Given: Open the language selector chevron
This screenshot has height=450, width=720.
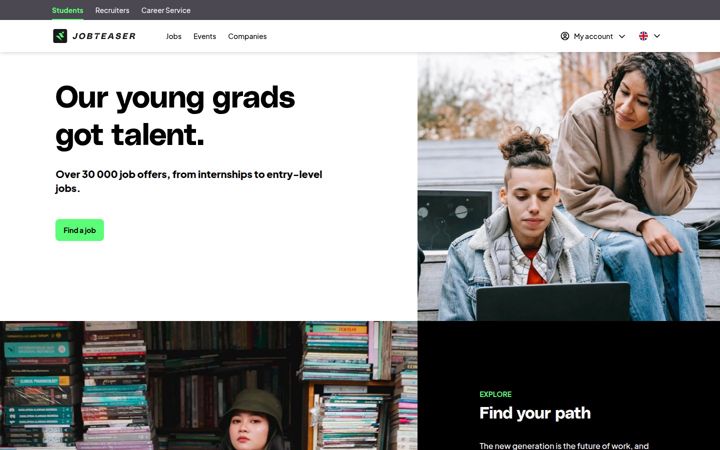Looking at the screenshot, I should pyautogui.click(x=657, y=36).
